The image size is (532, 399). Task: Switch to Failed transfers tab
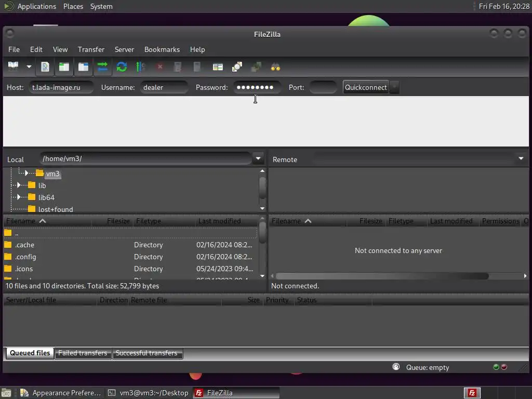tap(83, 353)
